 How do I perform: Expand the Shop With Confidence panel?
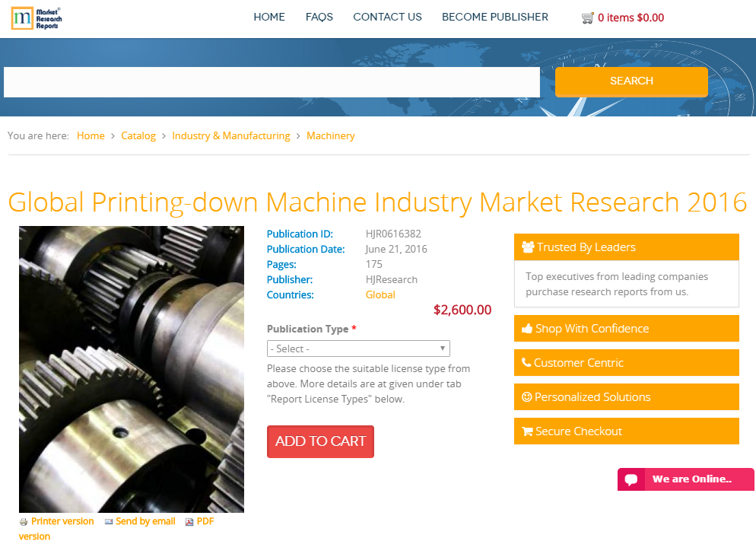pos(626,329)
